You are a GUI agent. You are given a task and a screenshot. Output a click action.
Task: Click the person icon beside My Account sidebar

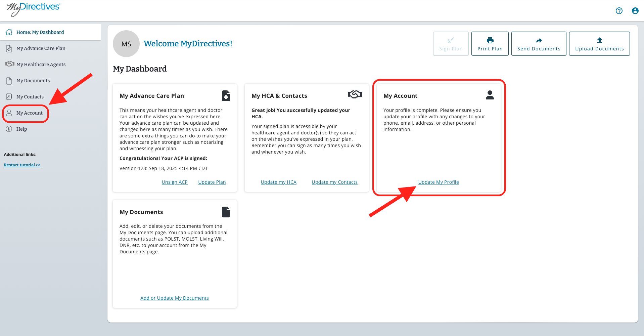pos(9,113)
